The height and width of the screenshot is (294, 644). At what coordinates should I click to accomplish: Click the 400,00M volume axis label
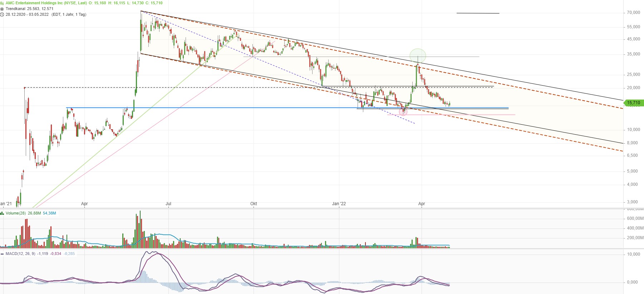tap(635, 228)
